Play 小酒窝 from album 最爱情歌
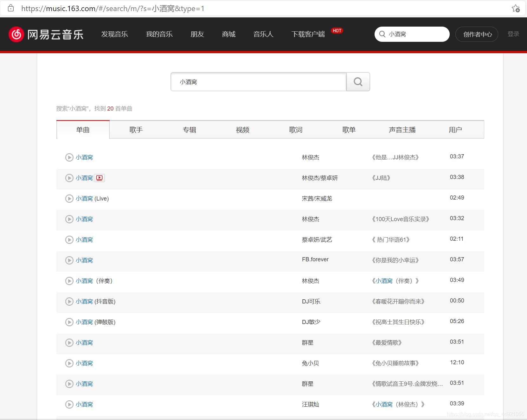Image resolution: width=527 pixels, height=420 pixels. pyautogui.click(x=69, y=343)
